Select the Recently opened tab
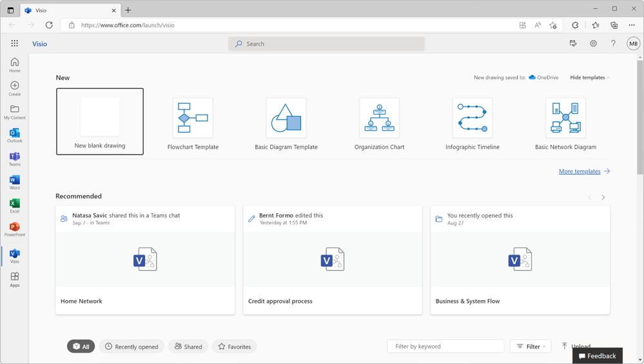The height and width of the screenshot is (364, 644). pos(132,347)
